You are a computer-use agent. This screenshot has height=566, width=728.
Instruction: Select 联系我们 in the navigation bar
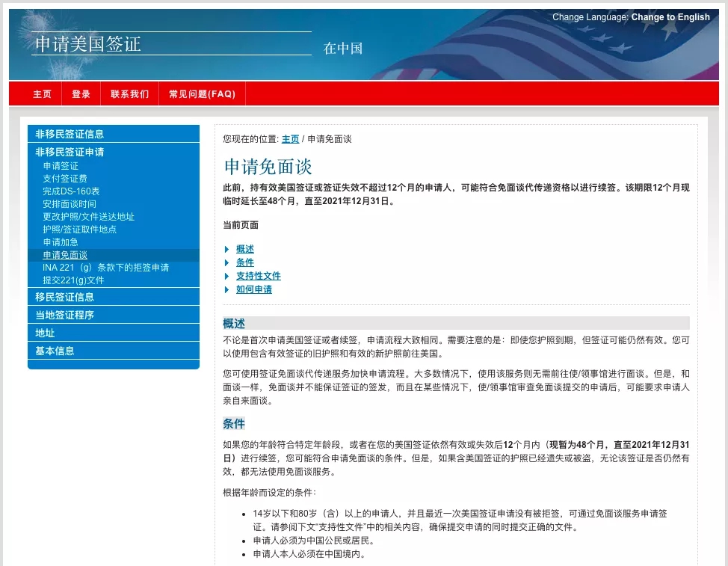(129, 93)
